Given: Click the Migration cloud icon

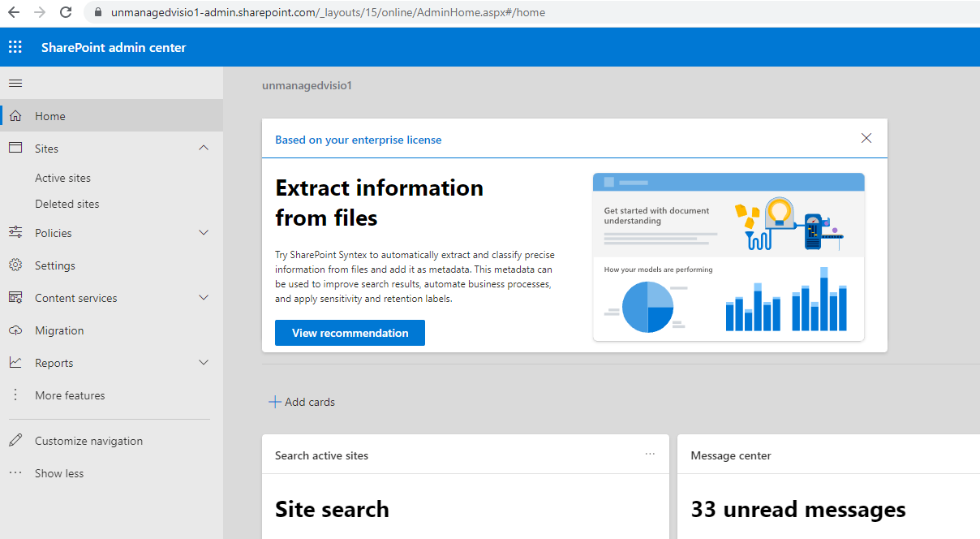Looking at the screenshot, I should [x=15, y=330].
